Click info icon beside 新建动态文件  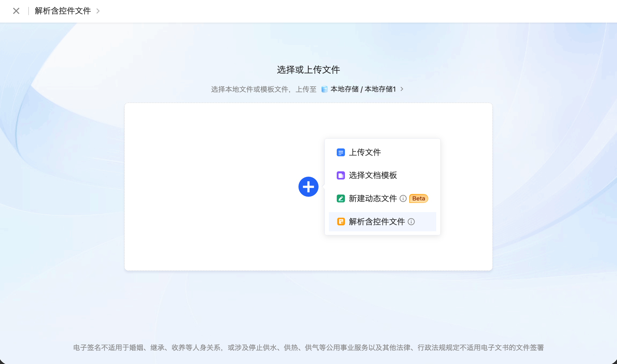(403, 199)
